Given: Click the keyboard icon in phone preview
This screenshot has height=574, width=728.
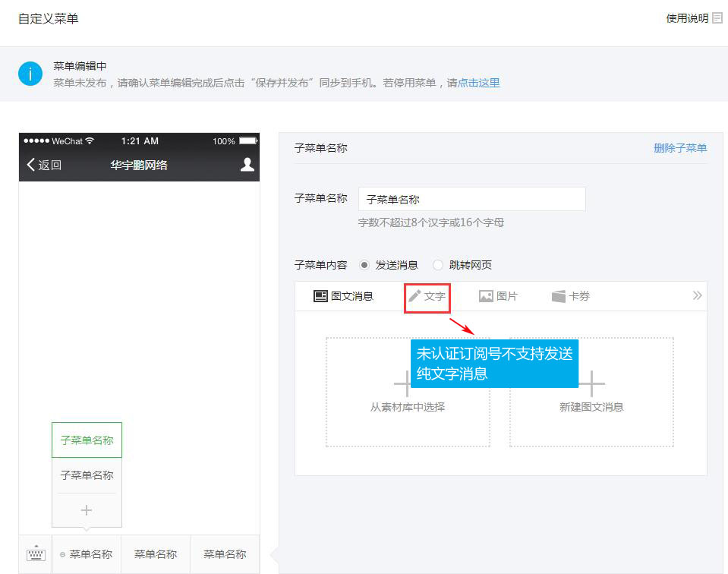Looking at the screenshot, I should pos(35,554).
